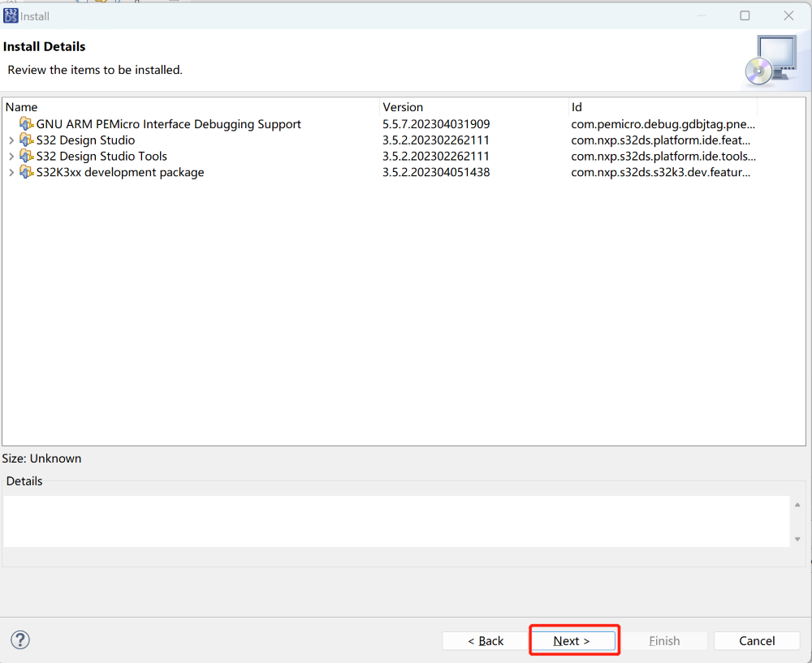Image resolution: width=812 pixels, height=663 pixels.
Task: Click version 3.5.2.202304051438
Action: click(x=436, y=172)
